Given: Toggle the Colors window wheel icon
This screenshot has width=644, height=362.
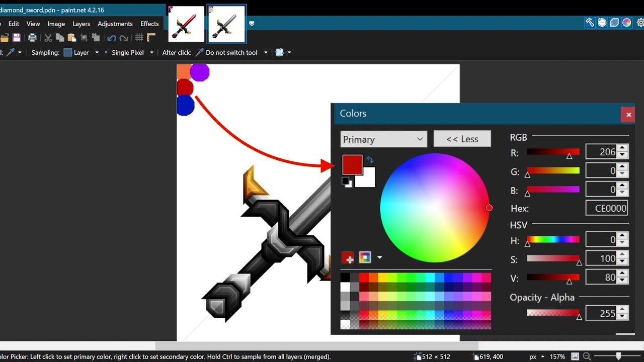Looking at the screenshot, I should tap(627, 23).
